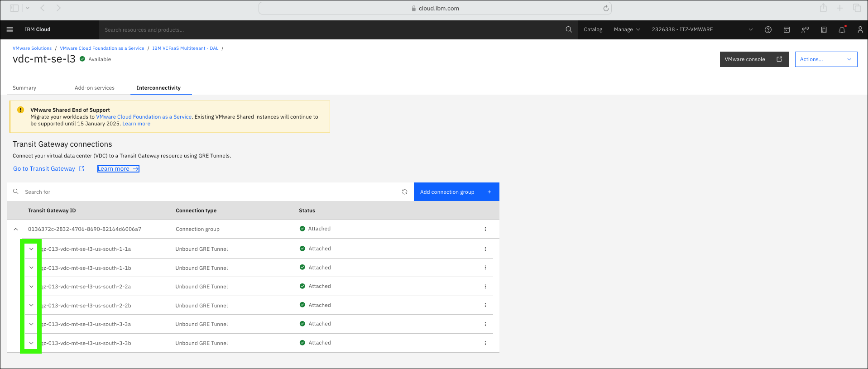Select the Interconnectivity tab
Viewport: 868px width, 369px height.
pos(158,88)
